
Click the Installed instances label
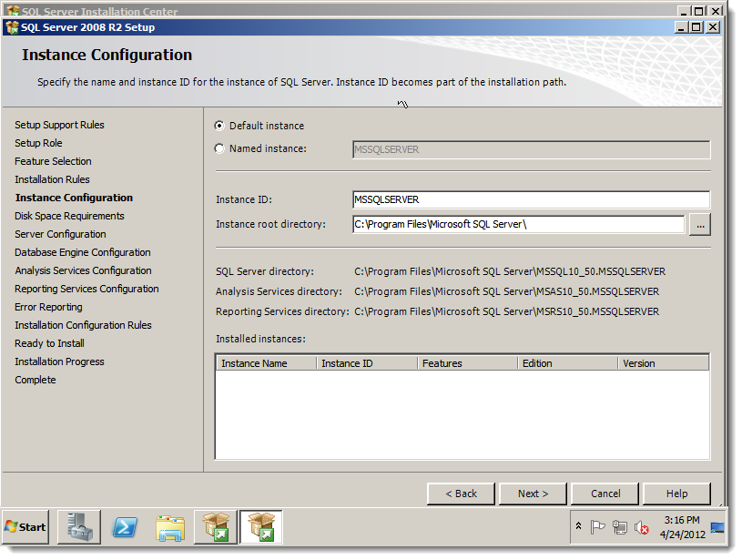(x=260, y=339)
